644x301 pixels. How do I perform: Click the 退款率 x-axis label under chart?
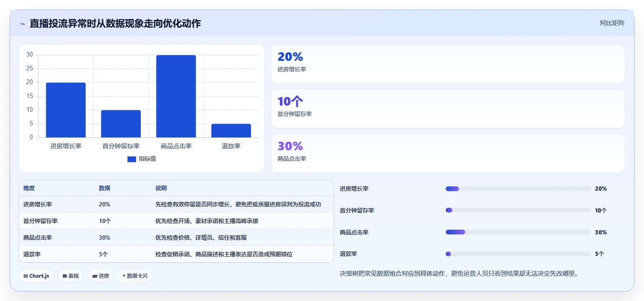click(231, 146)
